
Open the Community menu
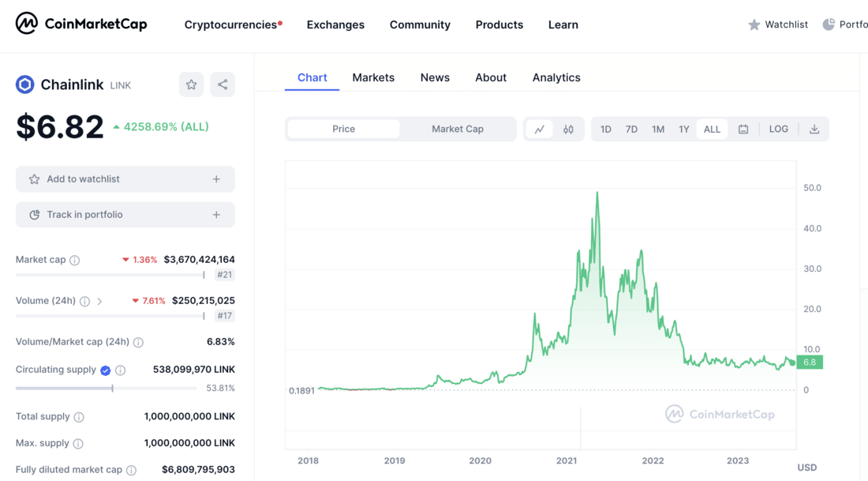(x=420, y=24)
